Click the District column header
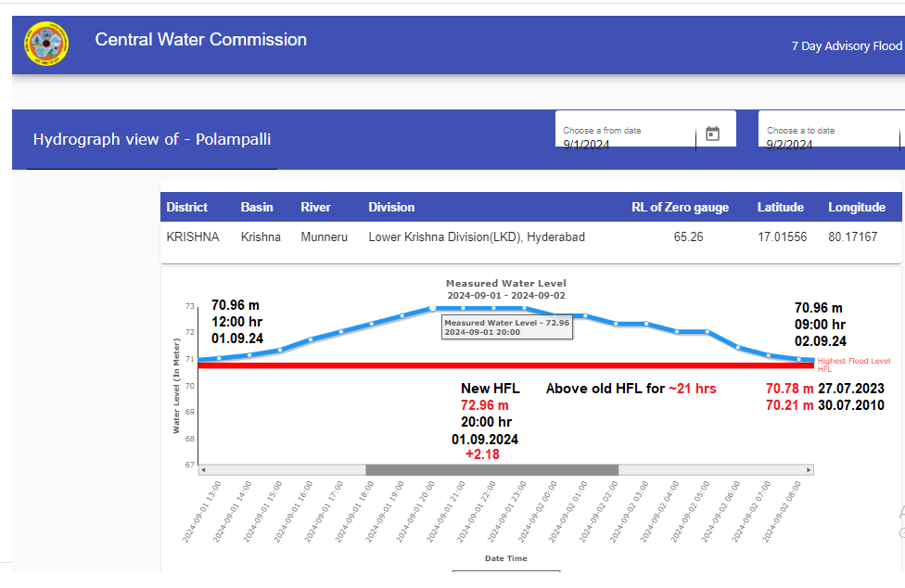The width and height of the screenshot is (905, 588). click(187, 207)
